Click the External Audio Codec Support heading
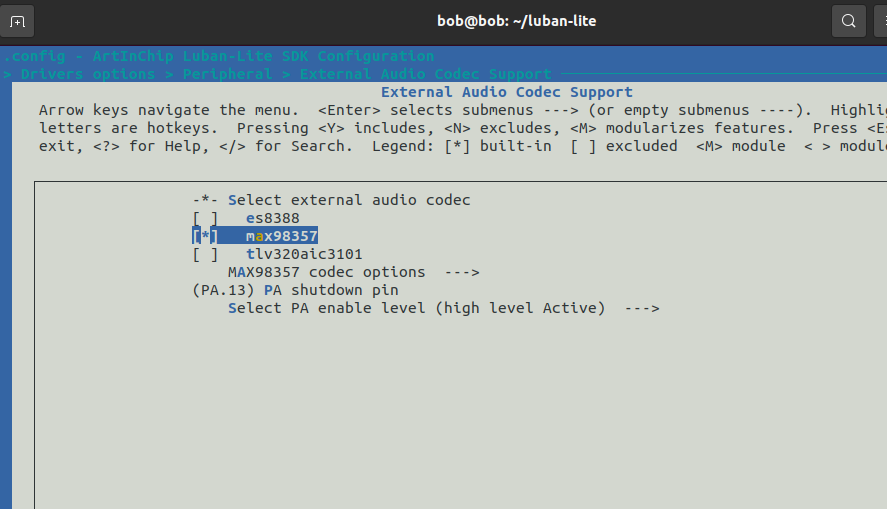Screen dimensions: 887x509 coord(507,92)
